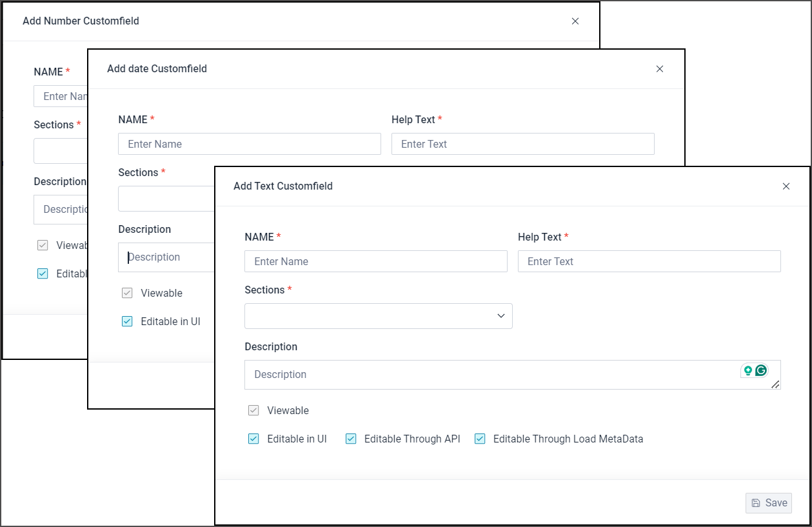Toggle Editable in UI in date dialog
Viewport: 812px width, 527px height.
pos(127,322)
